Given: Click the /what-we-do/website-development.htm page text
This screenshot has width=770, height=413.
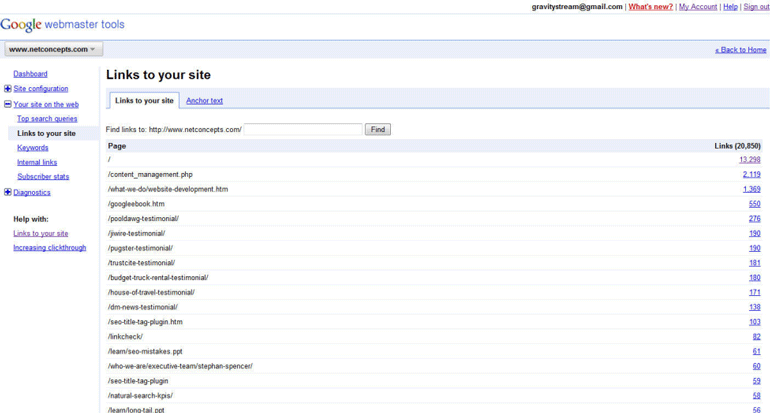Looking at the screenshot, I should tap(168, 190).
